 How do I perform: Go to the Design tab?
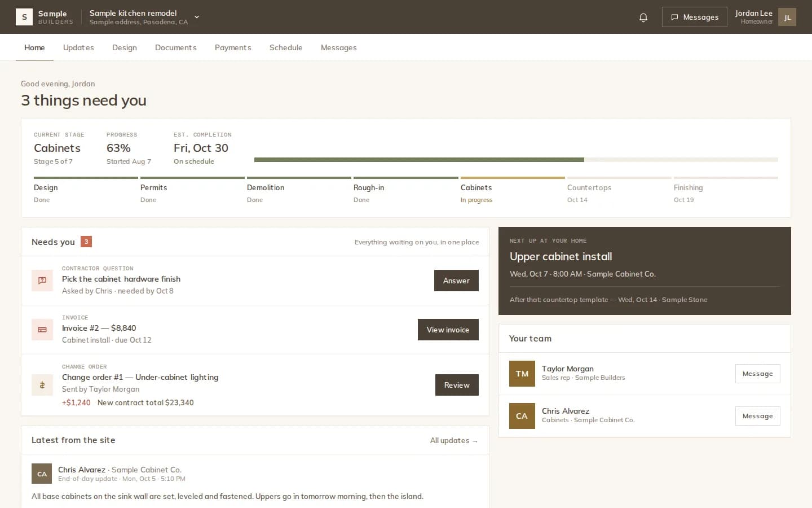point(125,47)
